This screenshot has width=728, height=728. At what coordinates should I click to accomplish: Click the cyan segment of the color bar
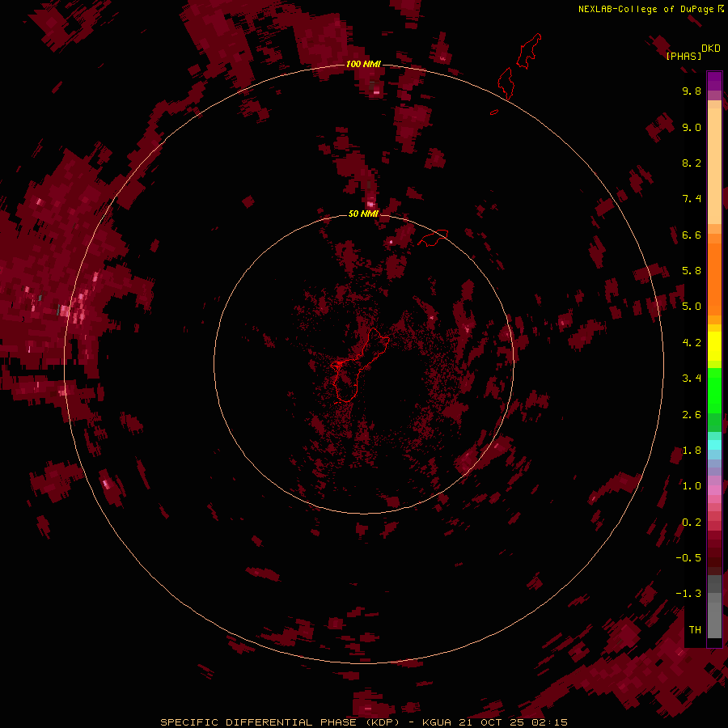point(714,445)
